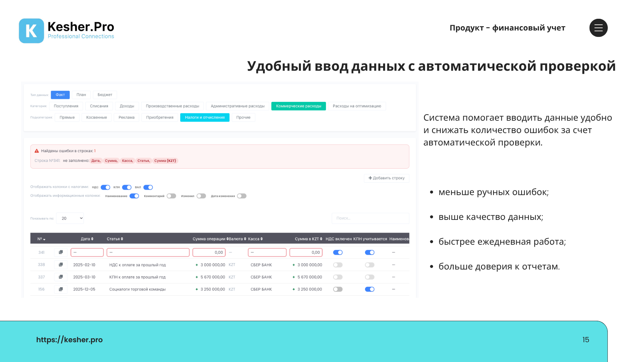Enable the Комментарий column toggle
644x362 pixels.
click(171, 196)
